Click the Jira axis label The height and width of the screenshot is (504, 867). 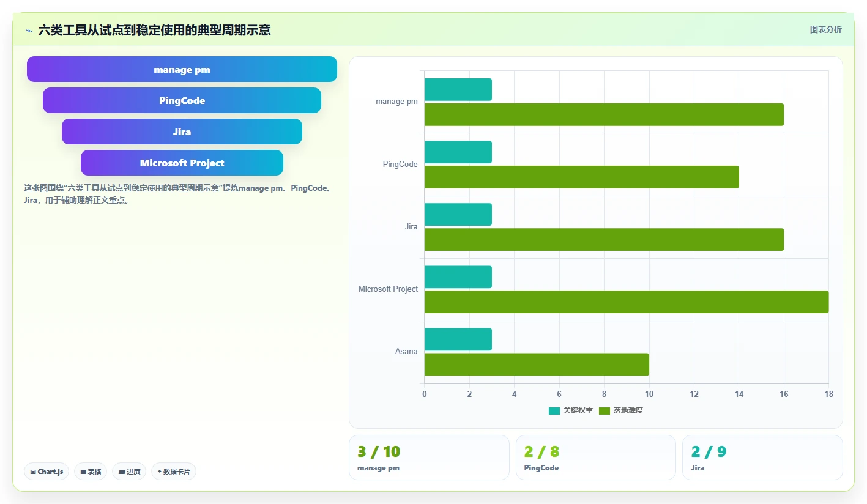click(x=411, y=226)
